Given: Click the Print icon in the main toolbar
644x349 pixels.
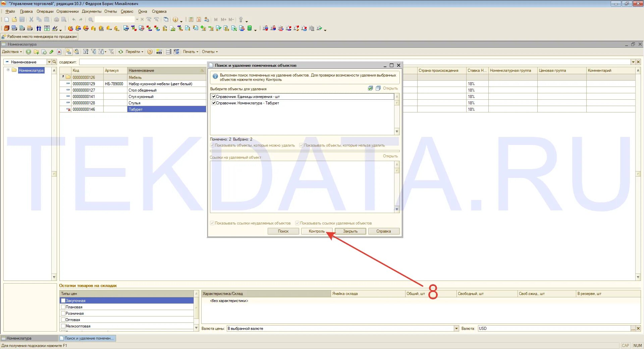Looking at the screenshot, I should [56, 19].
